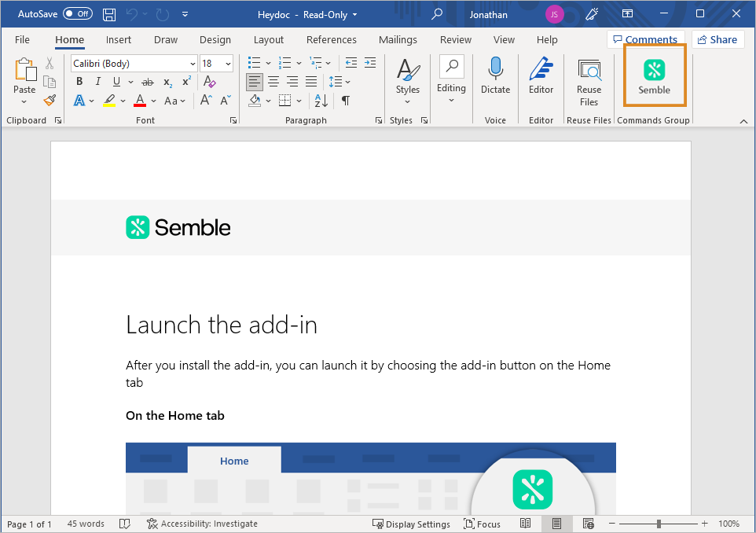
Task: Apply red font color
Action: coord(141,101)
